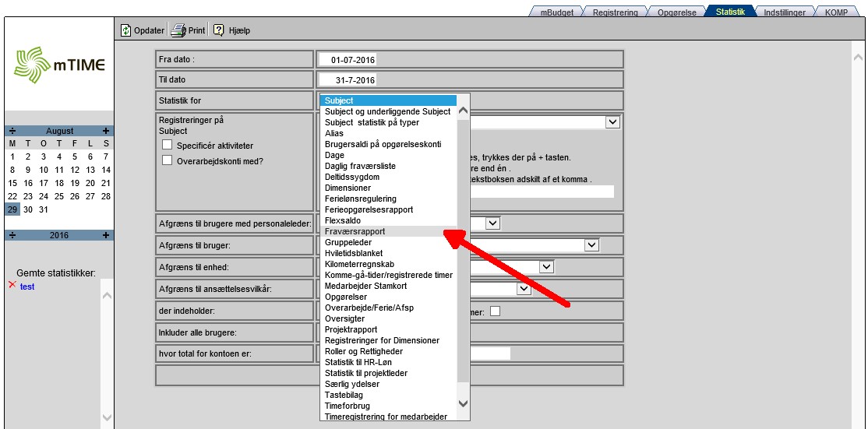868x429 pixels.
Task: Select Fraværsrapport from the statistics list
Action: (355, 231)
